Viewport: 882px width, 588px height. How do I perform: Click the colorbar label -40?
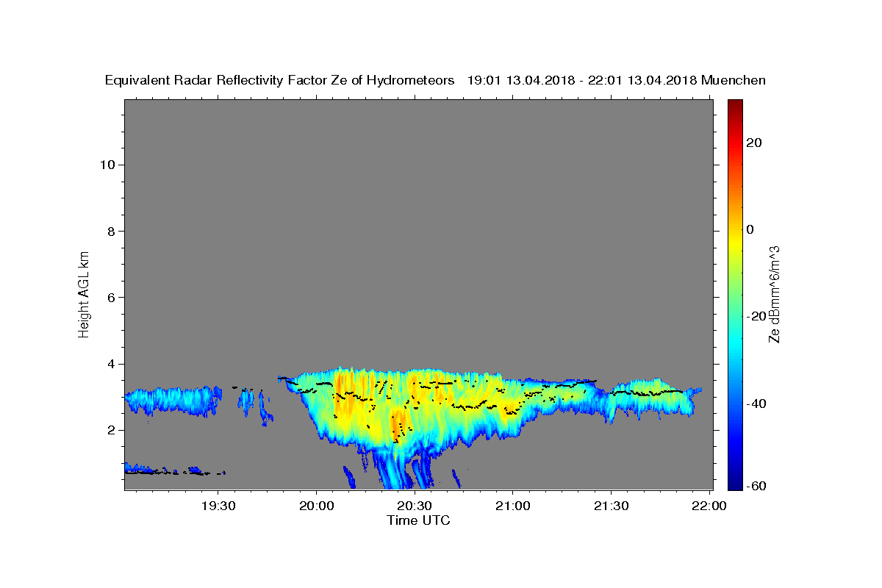pyautogui.click(x=757, y=404)
